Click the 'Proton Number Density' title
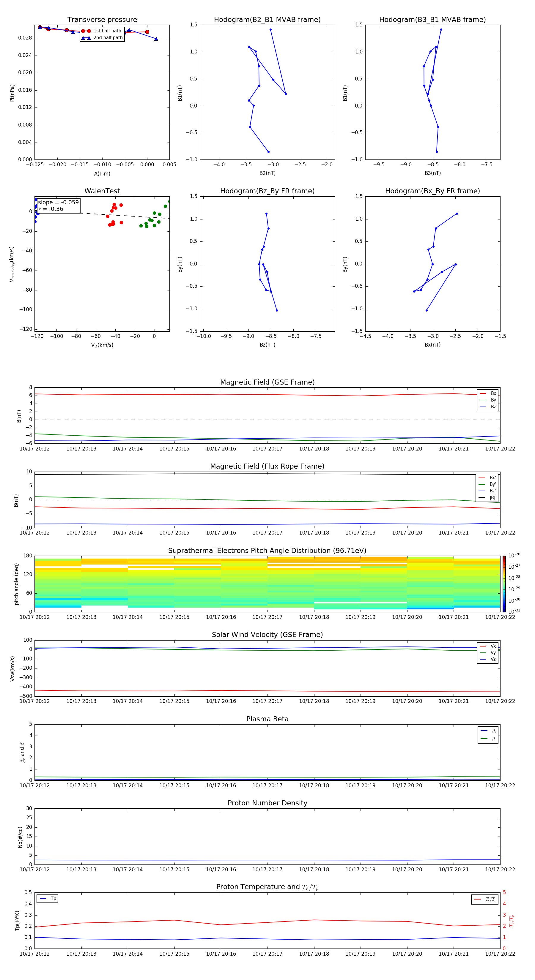The height and width of the screenshot is (980, 535). click(267, 803)
